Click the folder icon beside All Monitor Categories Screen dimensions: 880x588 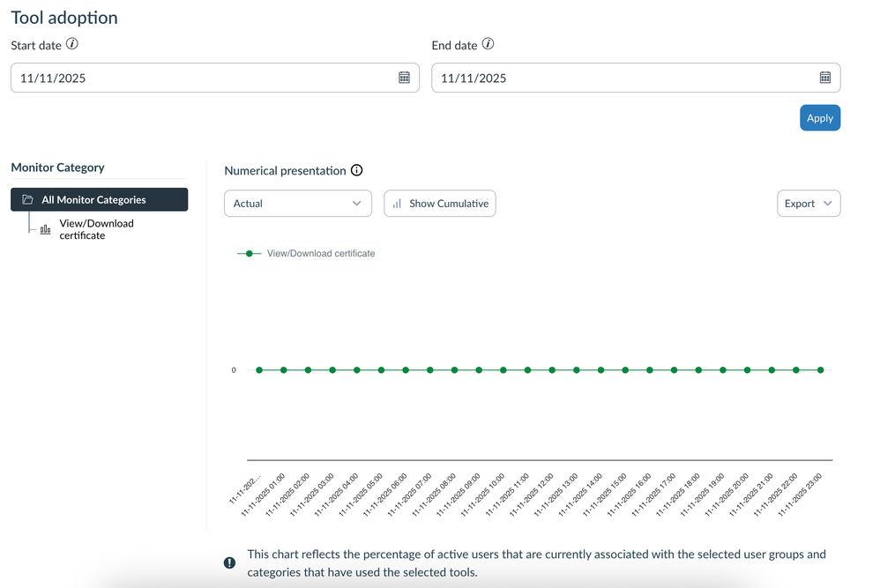tap(27, 200)
